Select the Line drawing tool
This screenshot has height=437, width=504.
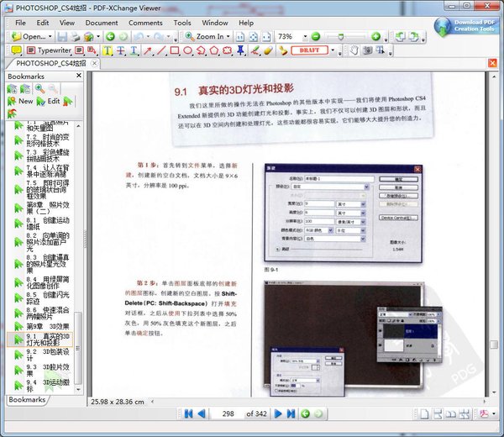click(x=161, y=50)
